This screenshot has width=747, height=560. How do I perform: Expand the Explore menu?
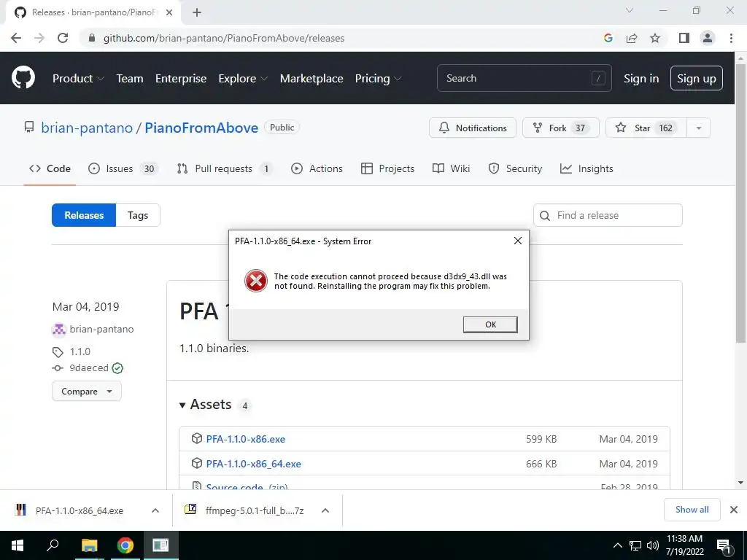point(243,78)
